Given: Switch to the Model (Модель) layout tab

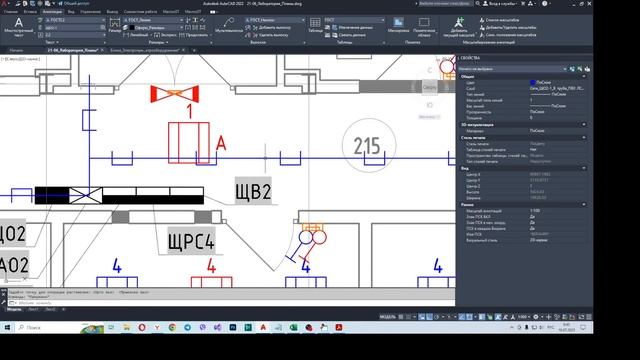Looking at the screenshot, I should tap(14, 309).
